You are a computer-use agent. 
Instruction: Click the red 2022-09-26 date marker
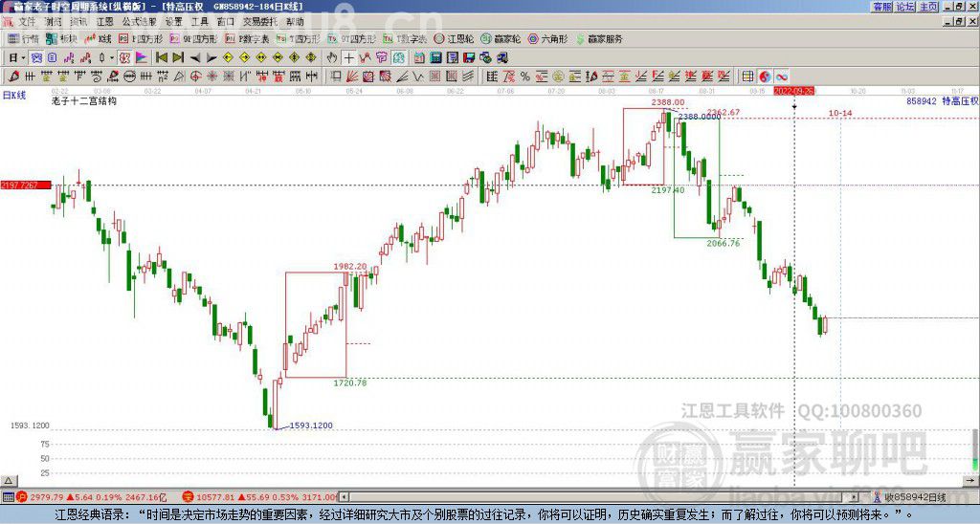[x=793, y=91]
